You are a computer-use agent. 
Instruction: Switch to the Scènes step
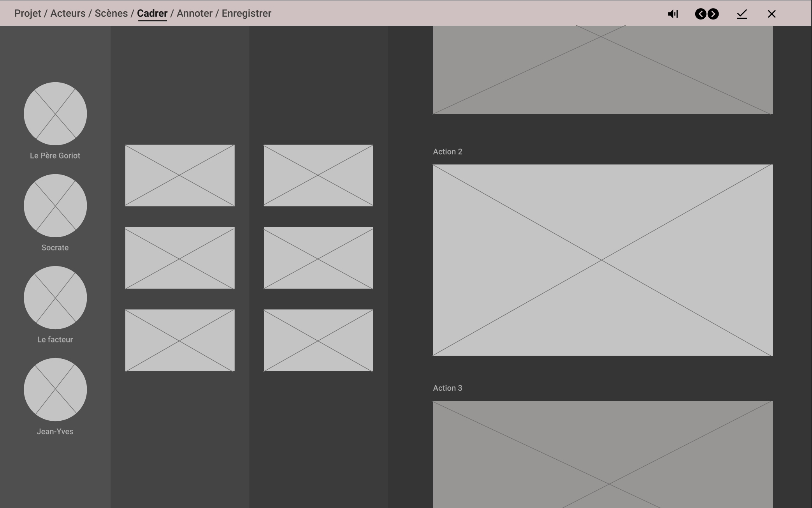[x=111, y=13]
